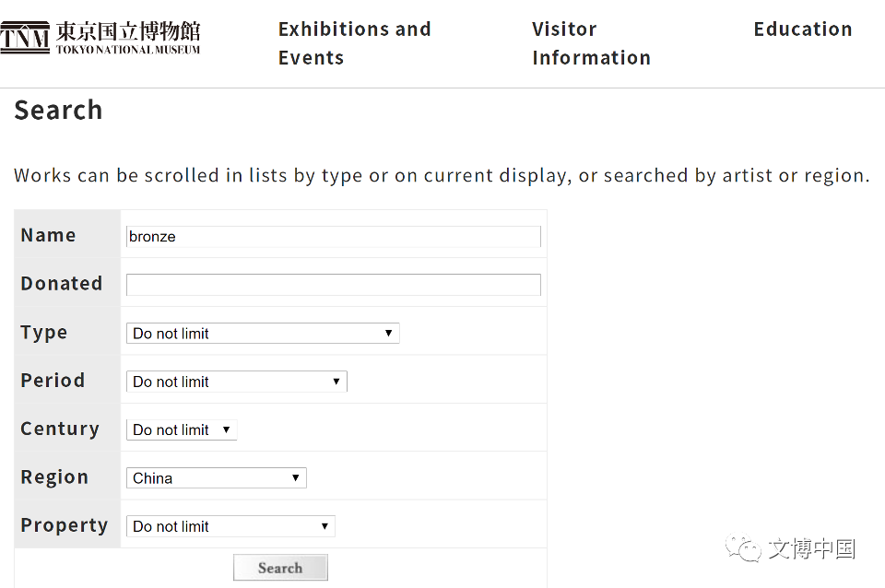Expand the Century dropdown
Image resolution: width=885 pixels, height=588 pixels.
(x=182, y=430)
